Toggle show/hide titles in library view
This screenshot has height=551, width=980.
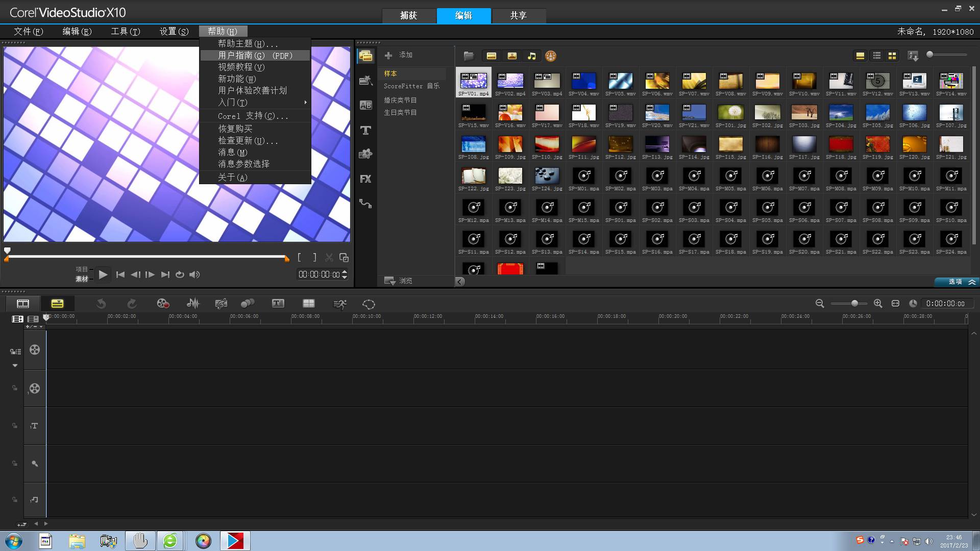(x=860, y=56)
